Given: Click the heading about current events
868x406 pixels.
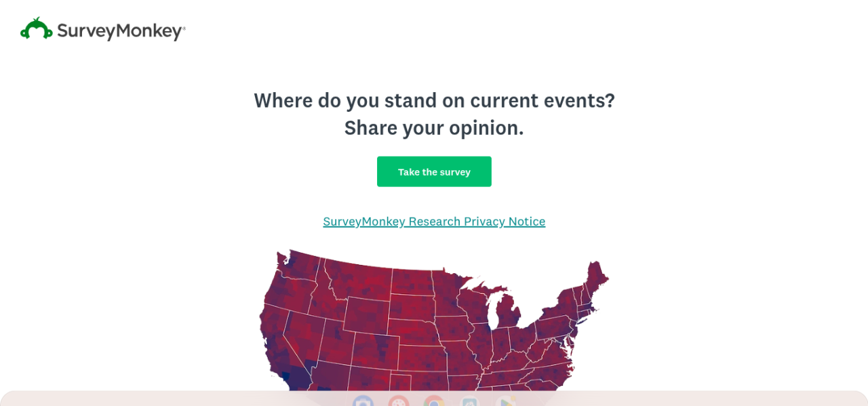Looking at the screenshot, I should point(434,100).
